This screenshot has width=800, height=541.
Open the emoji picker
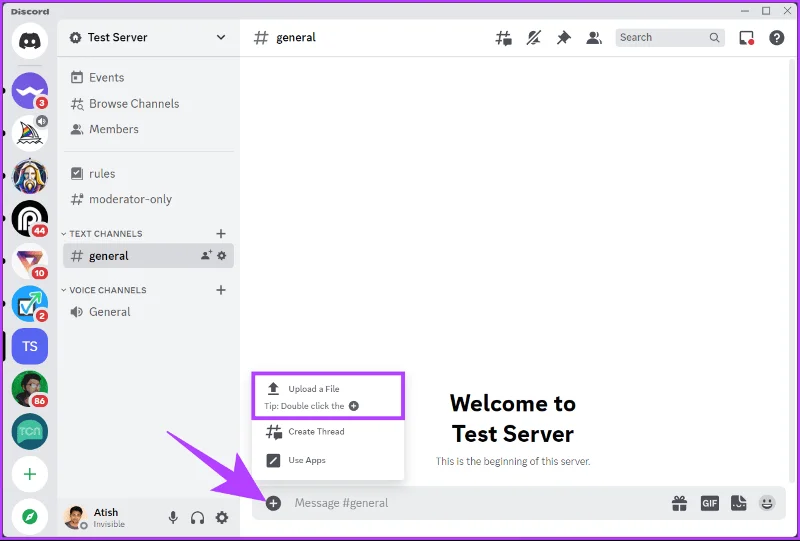coord(767,503)
